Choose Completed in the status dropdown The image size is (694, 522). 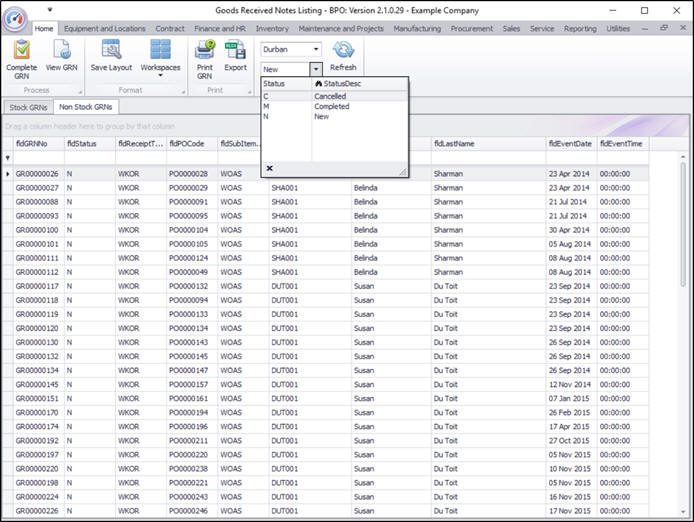(331, 106)
